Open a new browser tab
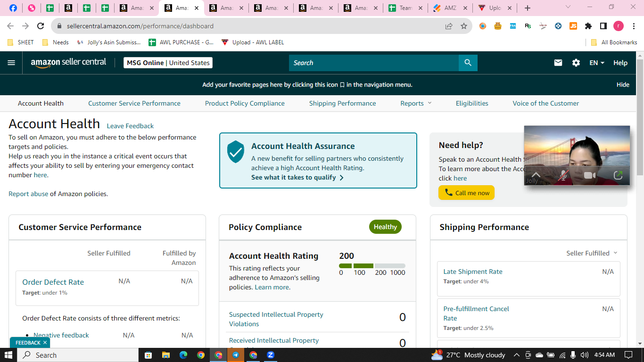 tap(528, 8)
